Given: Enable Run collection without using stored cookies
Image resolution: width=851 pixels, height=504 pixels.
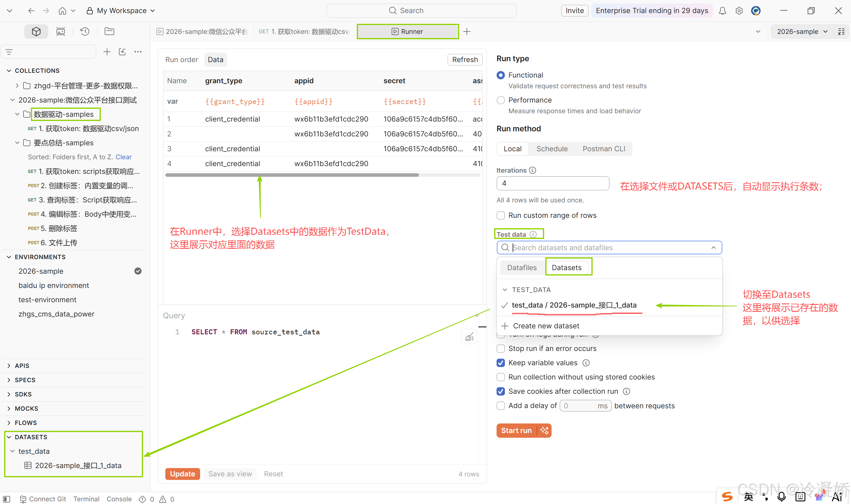Looking at the screenshot, I should (x=501, y=377).
